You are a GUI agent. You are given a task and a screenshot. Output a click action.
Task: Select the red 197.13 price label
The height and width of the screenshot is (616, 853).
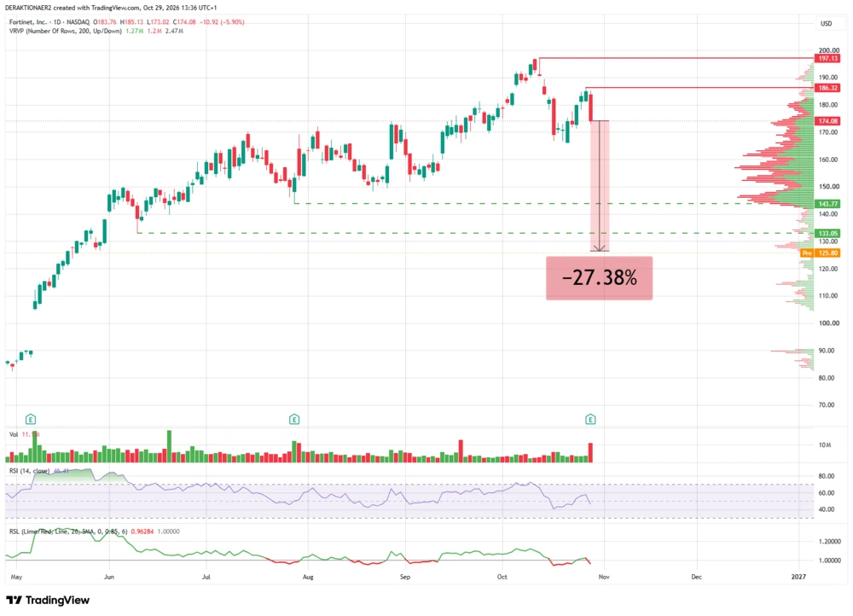(827, 58)
